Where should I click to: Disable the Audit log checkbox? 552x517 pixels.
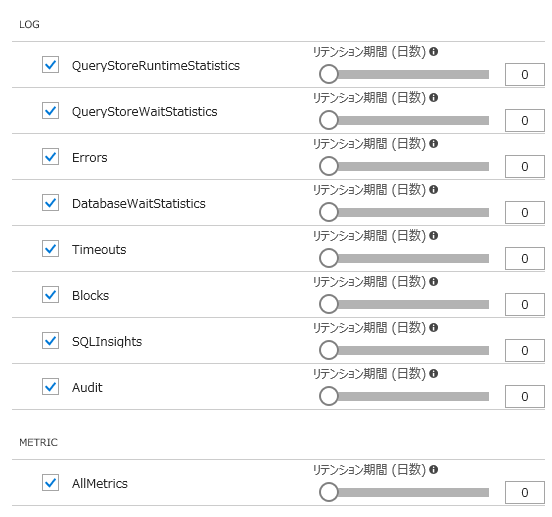(50, 387)
